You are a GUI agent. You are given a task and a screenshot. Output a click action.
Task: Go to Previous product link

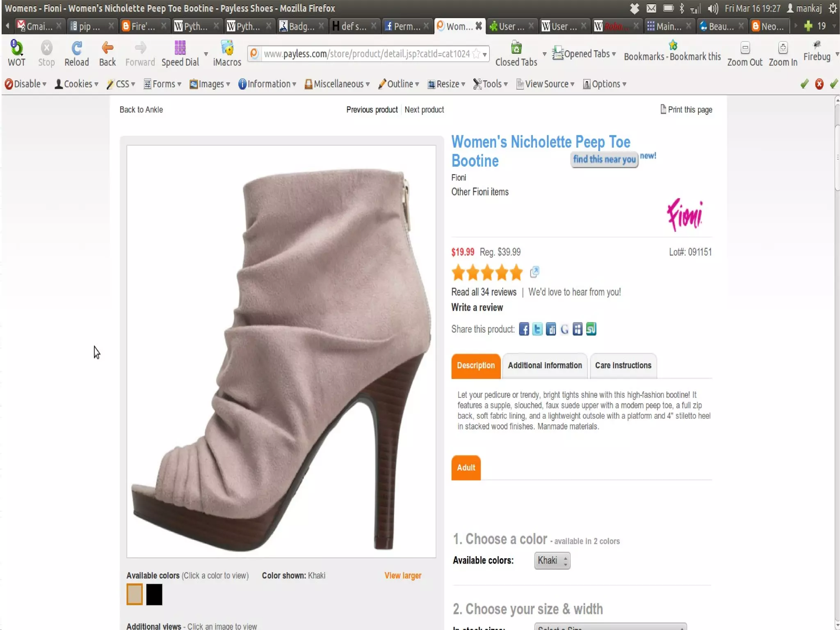pos(372,110)
